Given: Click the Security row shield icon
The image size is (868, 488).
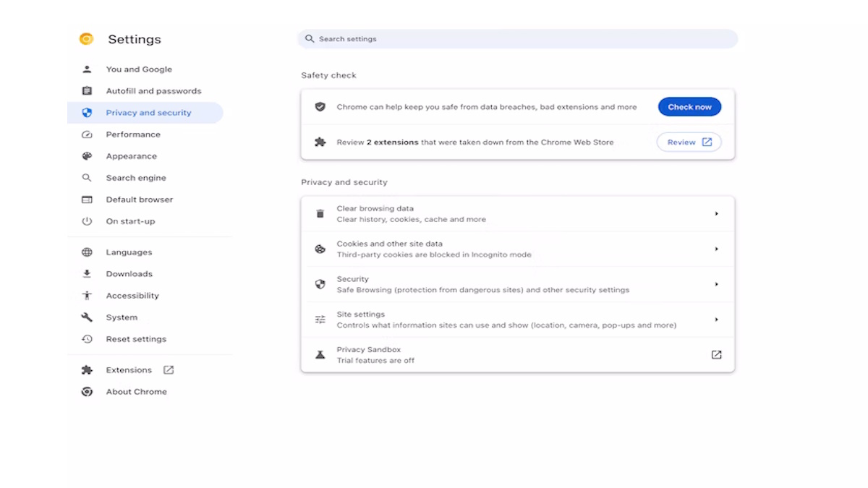Looking at the screenshot, I should [320, 285].
